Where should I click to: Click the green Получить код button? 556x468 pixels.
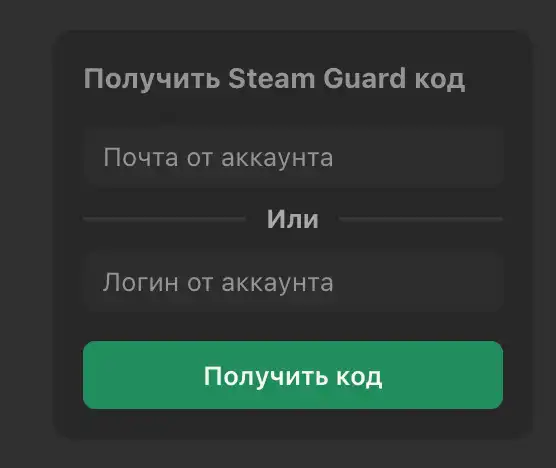(x=293, y=375)
